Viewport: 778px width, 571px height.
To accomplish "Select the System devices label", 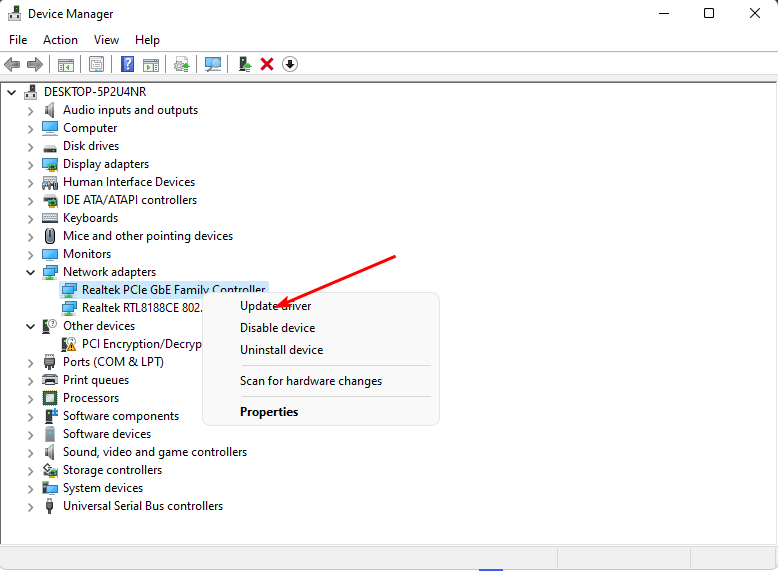I will point(103,488).
